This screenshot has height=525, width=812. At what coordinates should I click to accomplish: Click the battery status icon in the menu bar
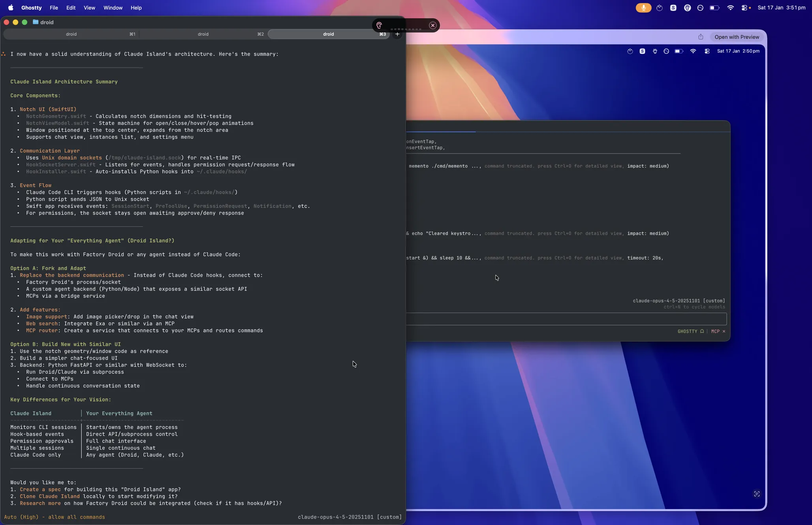pyautogui.click(x=715, y=8)
